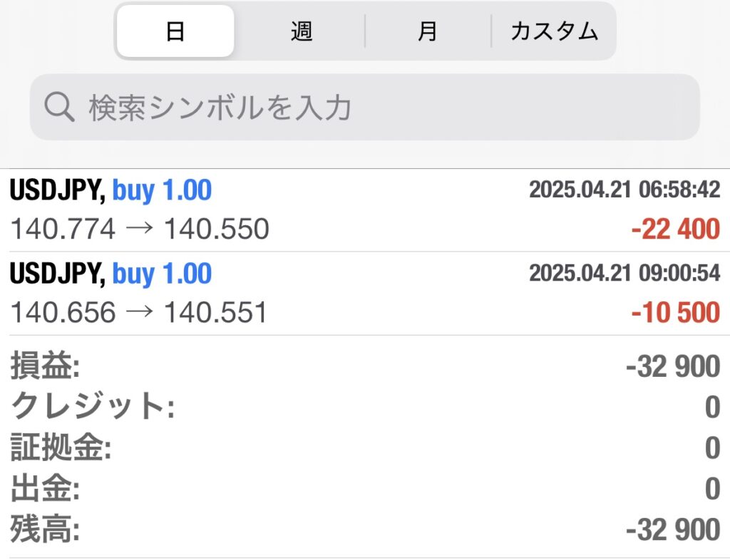Screen dimensions: 730x560
Task: Focus the 検索シンボルを入力 search field
Action: (x=364, y=107)
